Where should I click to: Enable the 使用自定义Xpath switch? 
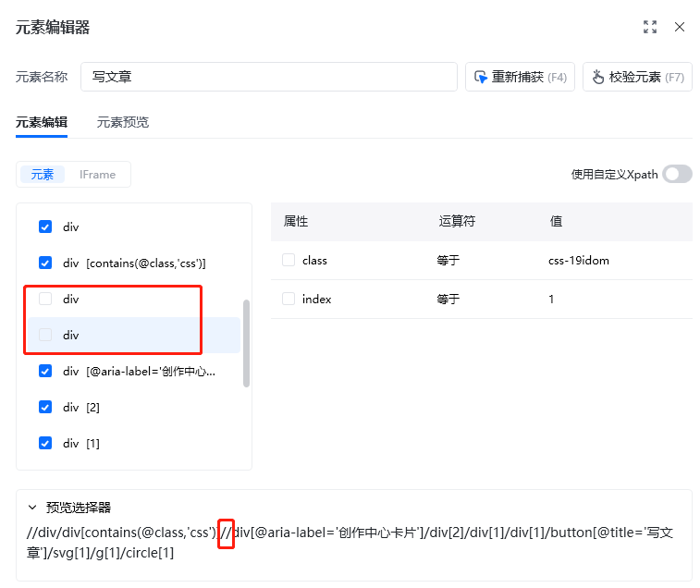click(x=677, y=174)
